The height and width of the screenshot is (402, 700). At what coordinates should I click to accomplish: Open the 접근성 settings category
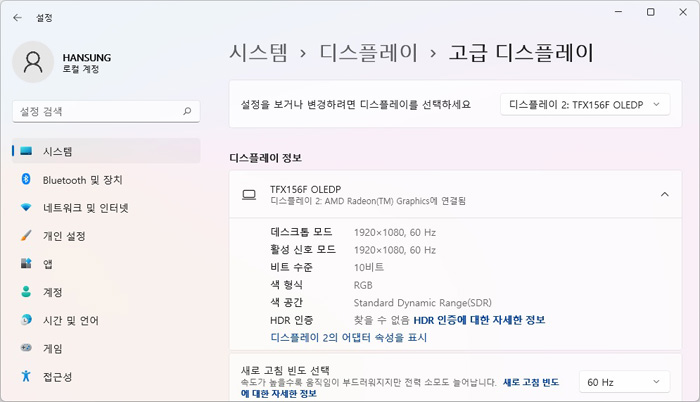pos(106,377)
